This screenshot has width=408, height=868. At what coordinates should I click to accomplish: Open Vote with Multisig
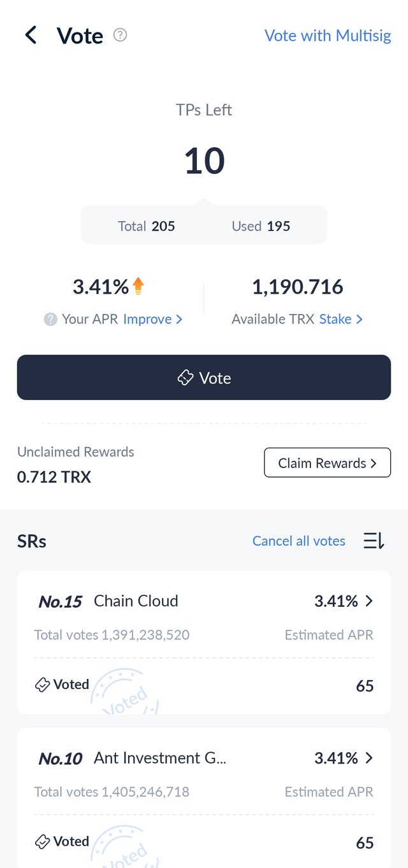click(x=328, y=36)
